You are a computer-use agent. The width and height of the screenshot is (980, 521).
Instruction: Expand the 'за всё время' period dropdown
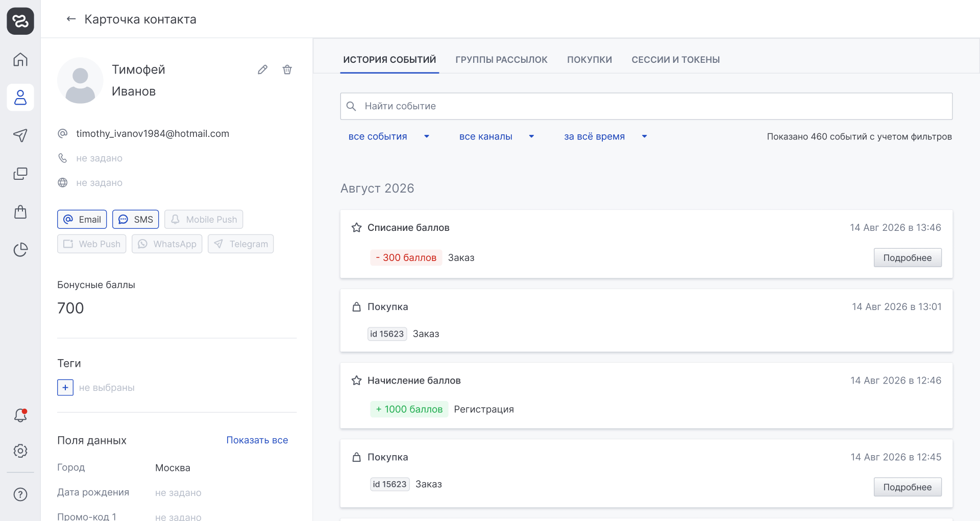(x=606, y=136)
